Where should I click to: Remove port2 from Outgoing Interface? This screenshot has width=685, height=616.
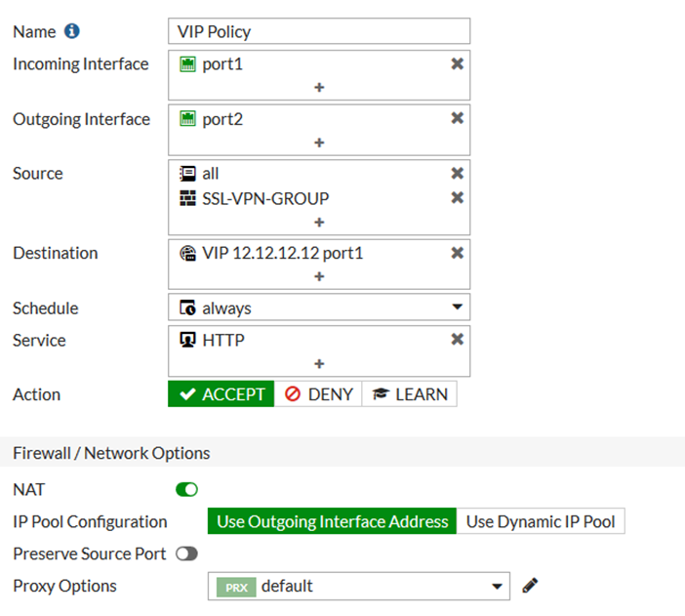pos(457,118)
